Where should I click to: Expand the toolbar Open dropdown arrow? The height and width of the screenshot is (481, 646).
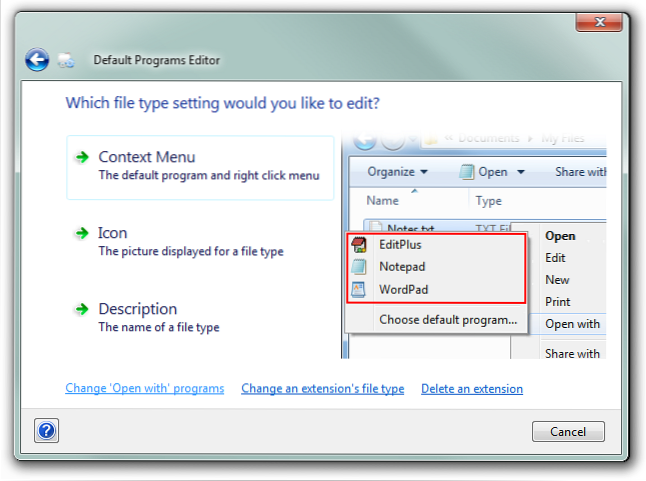pos(520,172)
